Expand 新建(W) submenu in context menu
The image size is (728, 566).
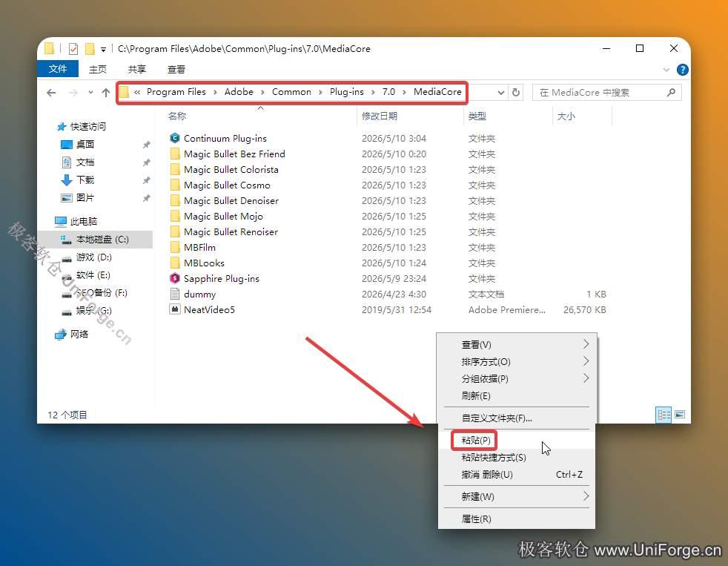[x=586, y=496]
